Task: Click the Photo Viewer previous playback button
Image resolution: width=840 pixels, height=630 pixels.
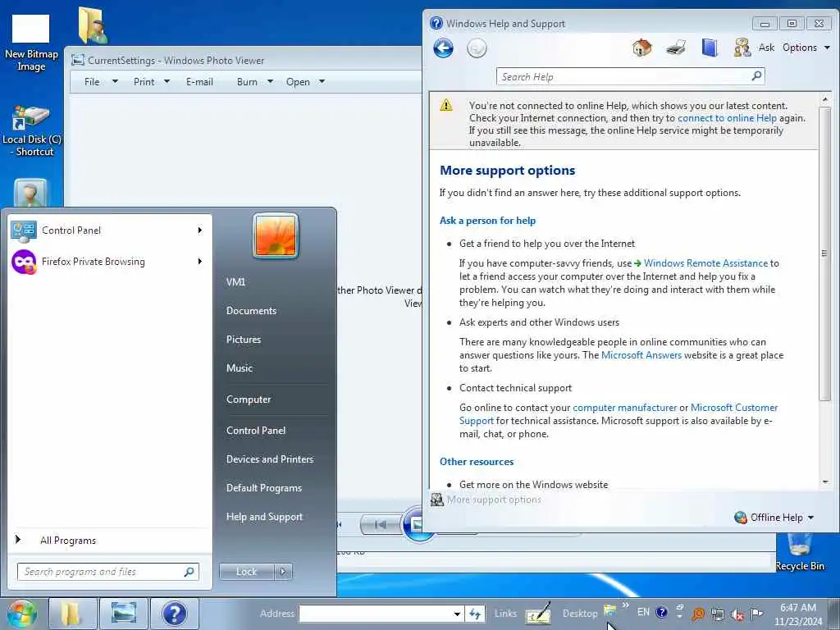Action: coord(381,524)
